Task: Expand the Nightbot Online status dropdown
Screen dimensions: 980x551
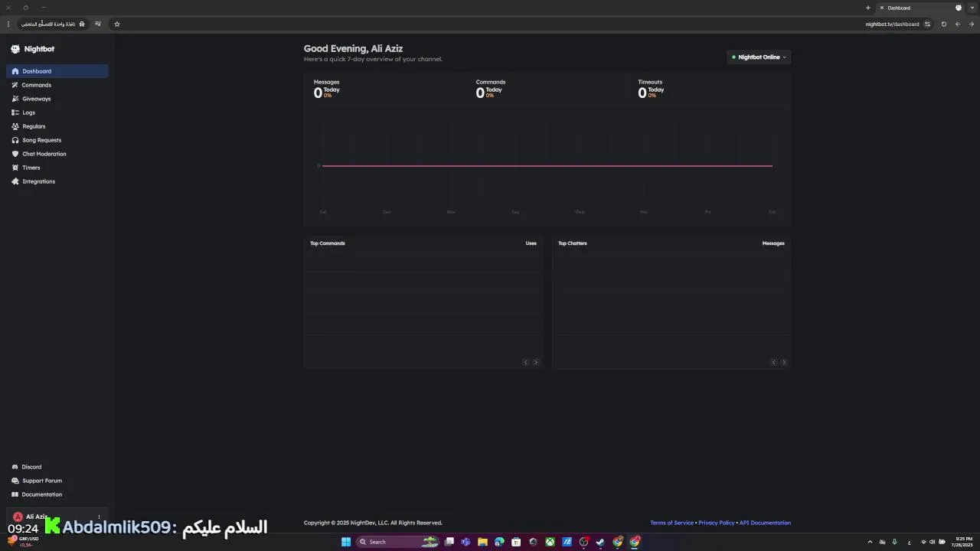Action: pos(759,57)
